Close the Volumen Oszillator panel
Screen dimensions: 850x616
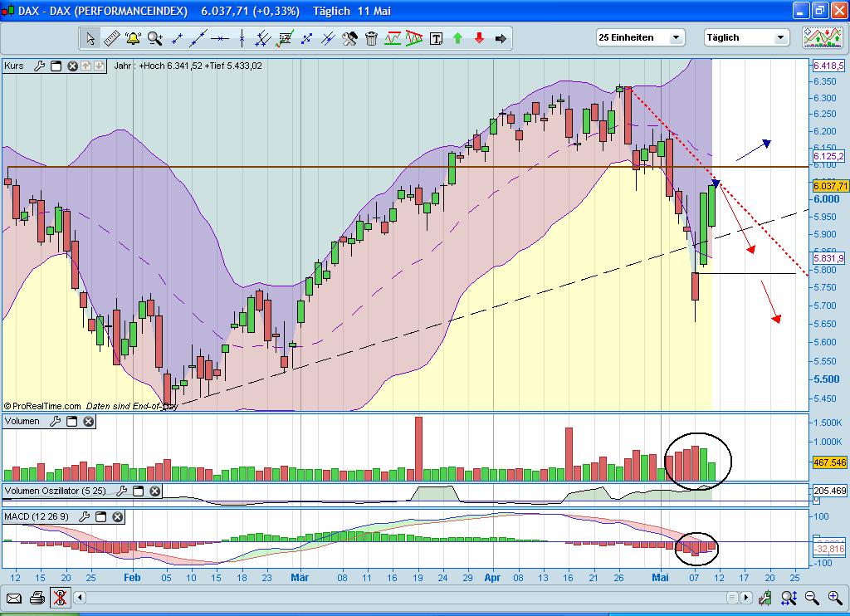coord(155,491)
